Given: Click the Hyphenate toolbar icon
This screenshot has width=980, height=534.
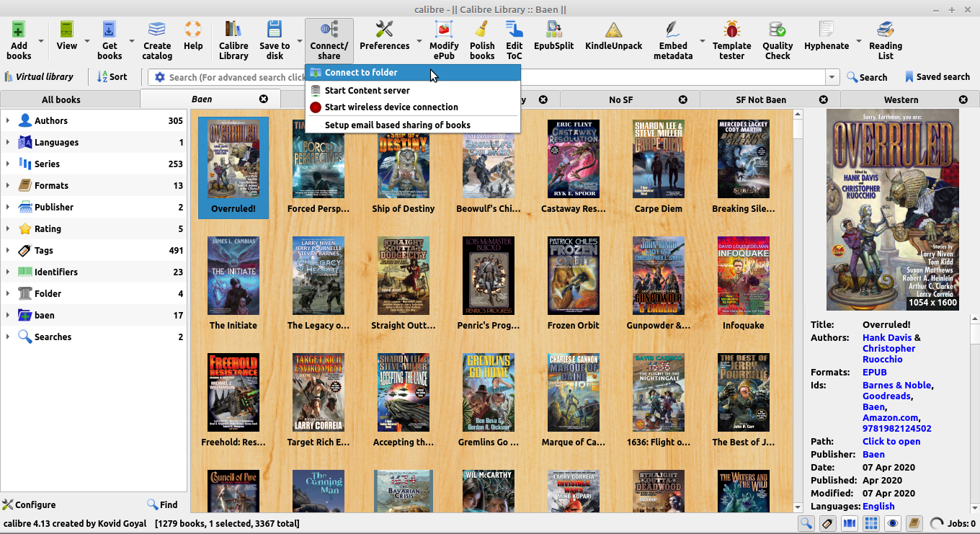Looking at the screenshot, I should [x=827, y=30].
